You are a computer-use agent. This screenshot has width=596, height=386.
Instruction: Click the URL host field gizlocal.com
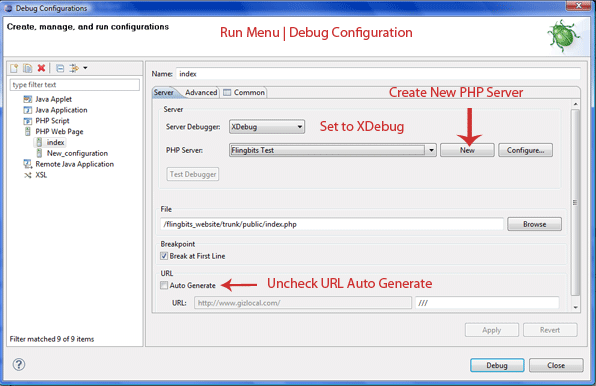click(303, 303)
